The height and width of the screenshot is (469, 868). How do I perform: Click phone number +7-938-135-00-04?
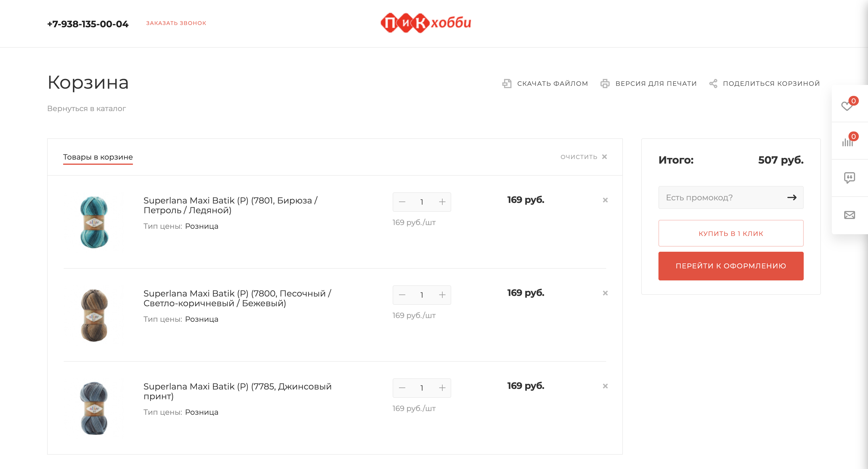[88, 24]
